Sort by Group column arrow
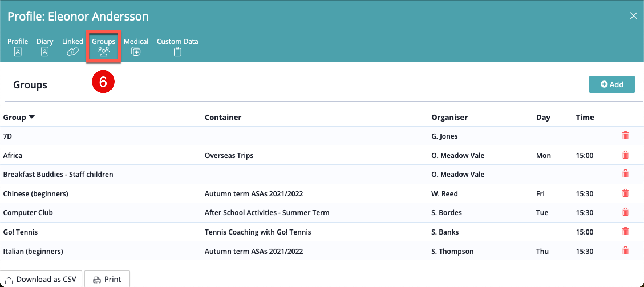Screen dimensions: 644x287 32,117
